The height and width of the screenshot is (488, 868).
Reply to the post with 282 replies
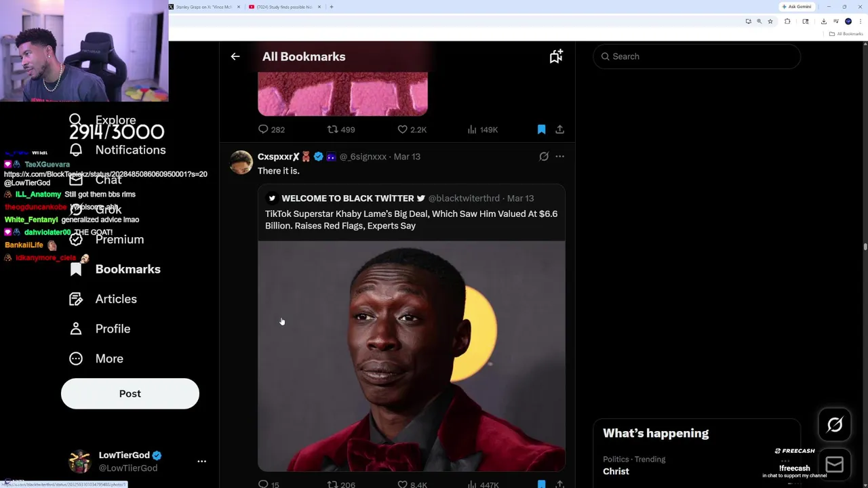point(264,129)
